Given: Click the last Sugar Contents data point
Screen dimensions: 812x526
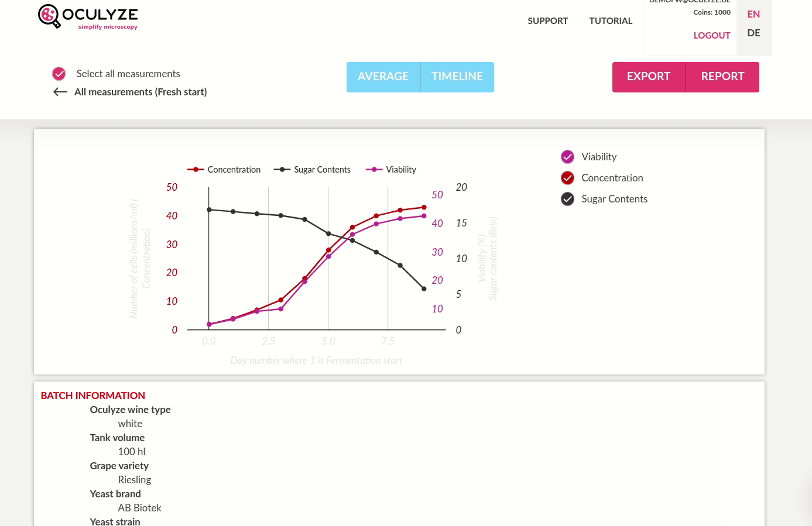Looking at the screenshot, I should pyautogui.click(x=424, y=289).
